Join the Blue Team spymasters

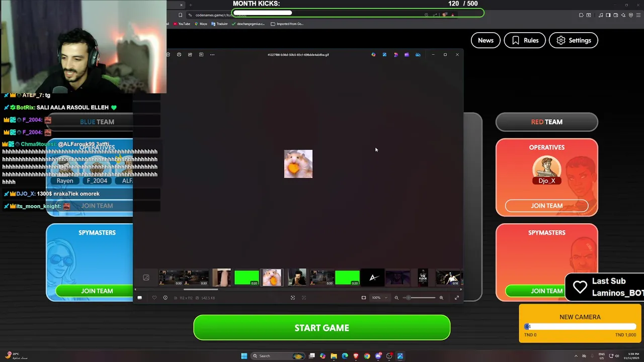tap(97, 291)
